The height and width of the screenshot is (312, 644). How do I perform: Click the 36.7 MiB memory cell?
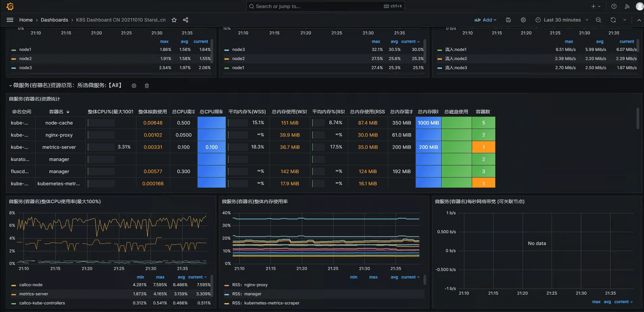tap(290, 147)
